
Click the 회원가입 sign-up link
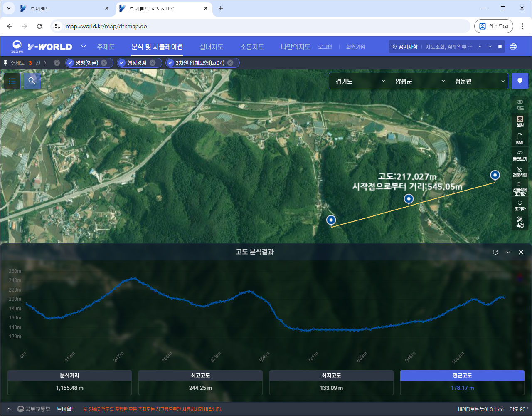(355, 47)
